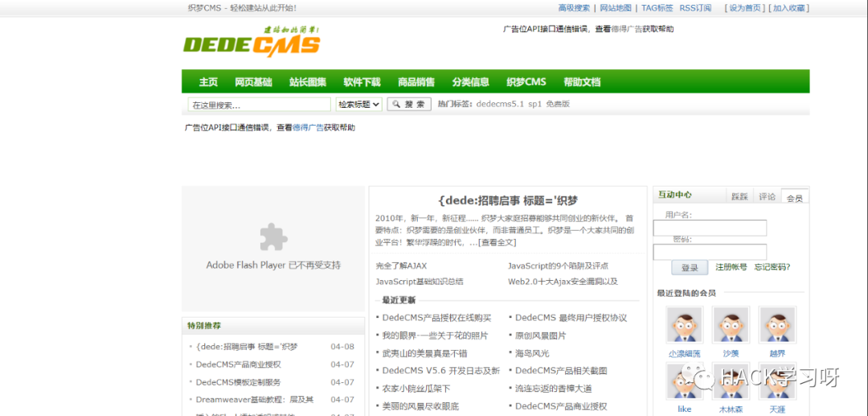868x416 pixels.
Task: Open 德得广告 link in header notice
Action: [627, 29]
